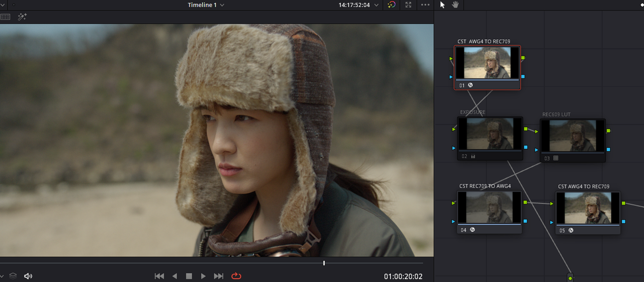Viewport: 644px width, 282px height.
Task: Click the colorful bypass grades icon
Action: (391, 5)
